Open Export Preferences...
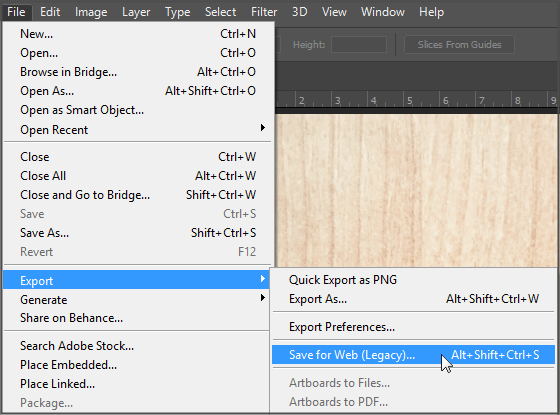 coord(414,327)
